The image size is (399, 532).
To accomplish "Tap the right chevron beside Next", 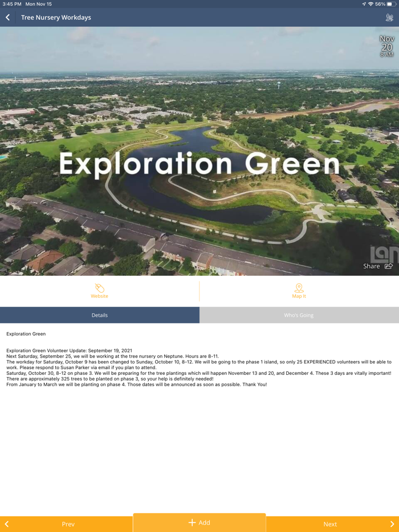I will click(x=392, y=524).
